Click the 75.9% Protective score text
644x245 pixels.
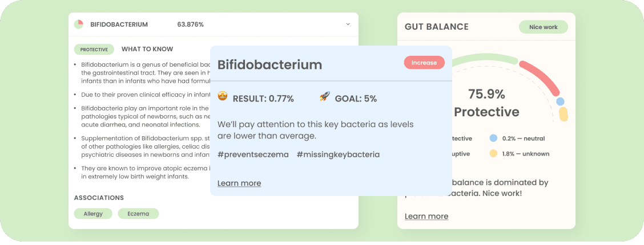[486, 103]
